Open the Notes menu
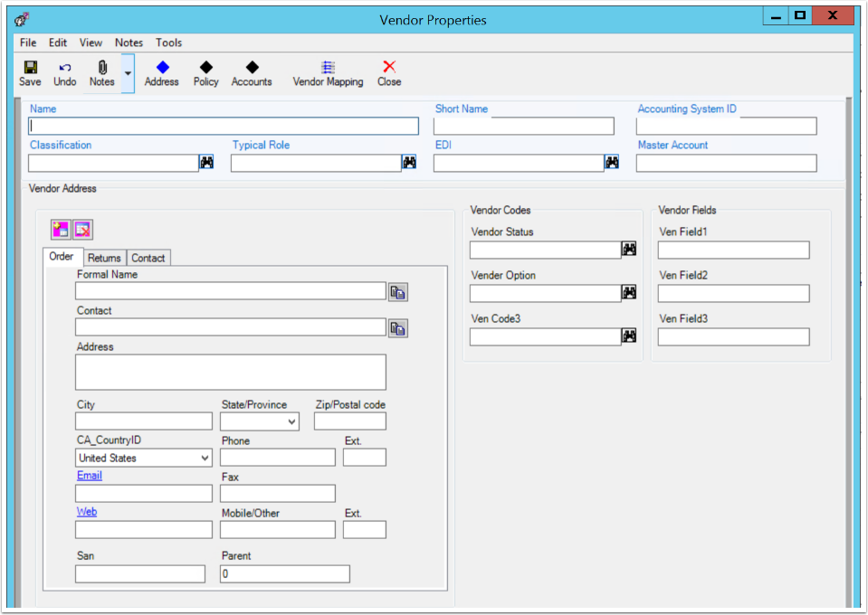The width and height of the screenshot is (868, 615). coord(129,43)
